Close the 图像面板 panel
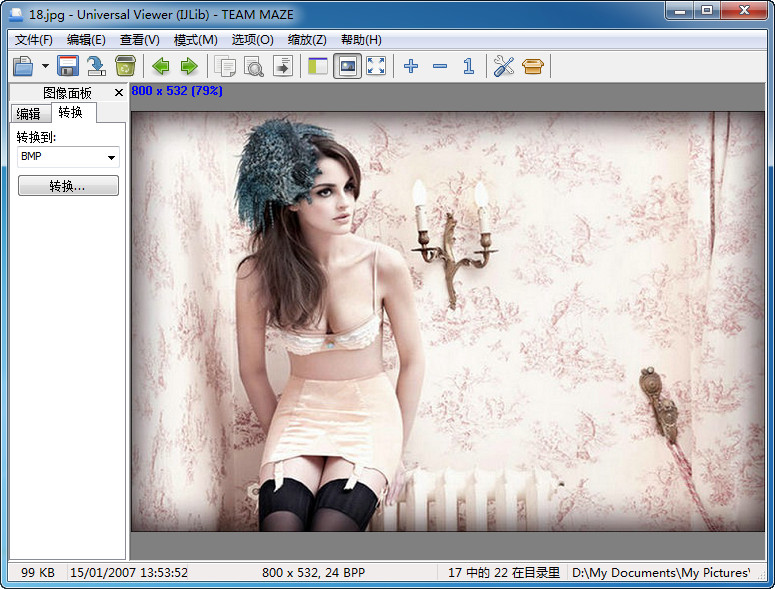 [119, 92]
